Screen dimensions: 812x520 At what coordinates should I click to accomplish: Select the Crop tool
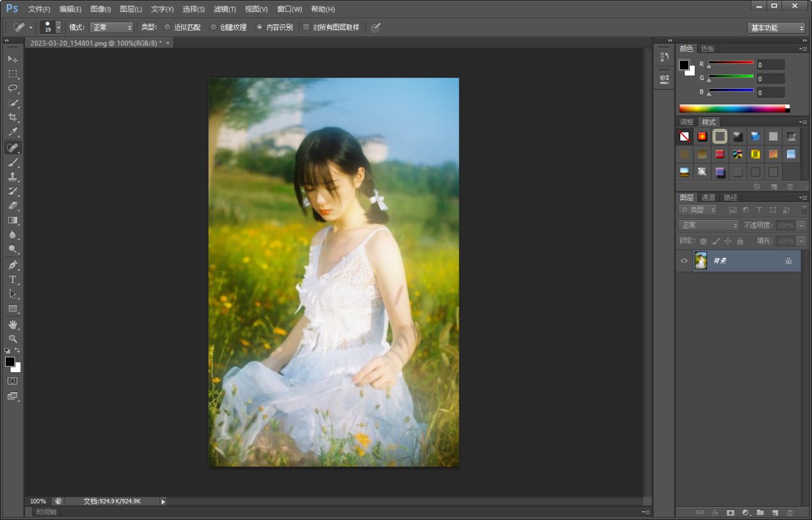[12, 118]
